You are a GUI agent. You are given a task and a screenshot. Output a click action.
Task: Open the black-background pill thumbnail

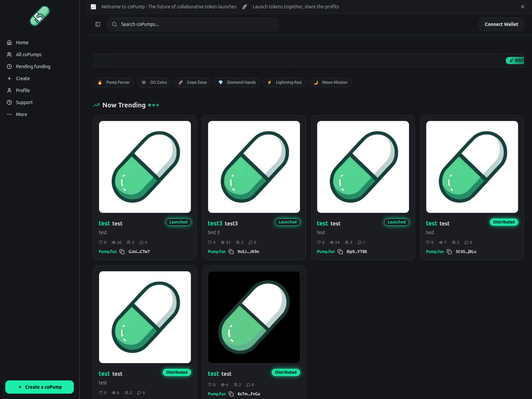[x=254, y=317]
